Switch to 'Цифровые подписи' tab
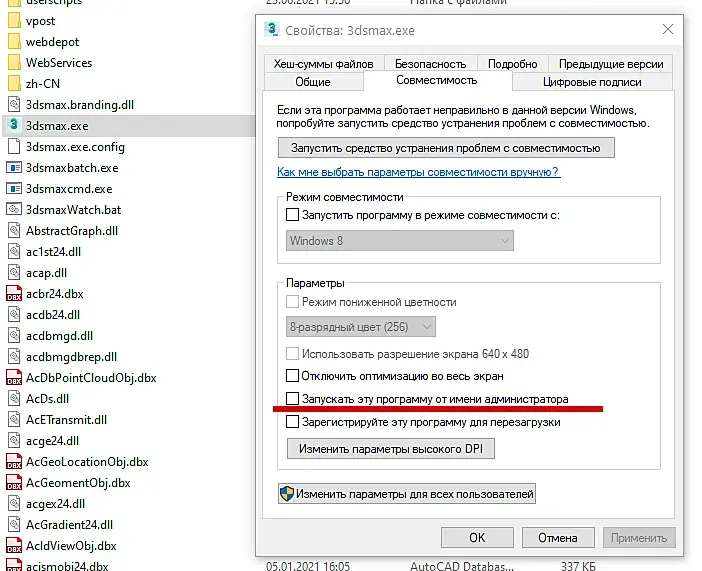This screenshot has height=571, width=702. [x=592, y=82]
